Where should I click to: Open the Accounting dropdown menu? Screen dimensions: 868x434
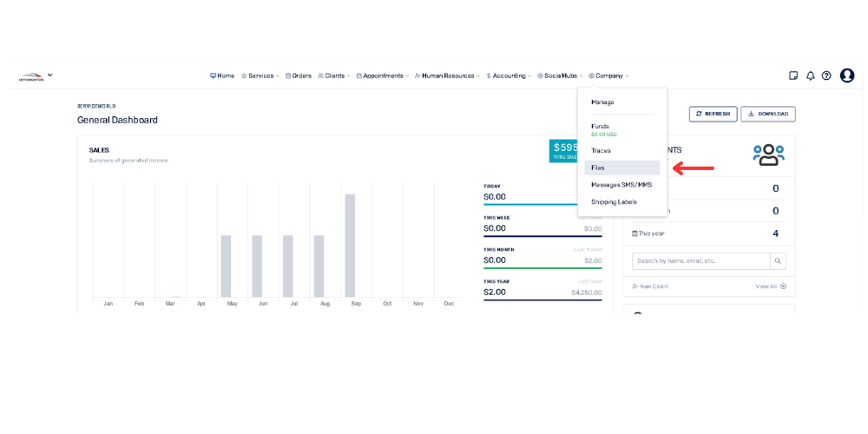[509, 76]
